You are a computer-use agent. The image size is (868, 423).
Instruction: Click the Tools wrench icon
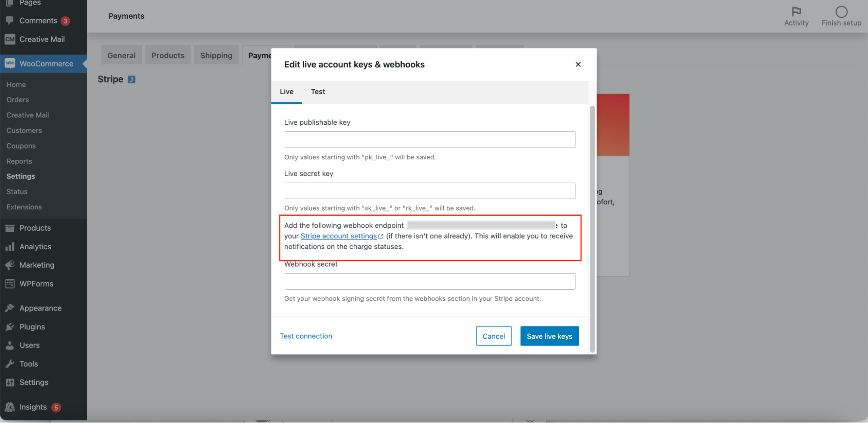tap(10, 364)
